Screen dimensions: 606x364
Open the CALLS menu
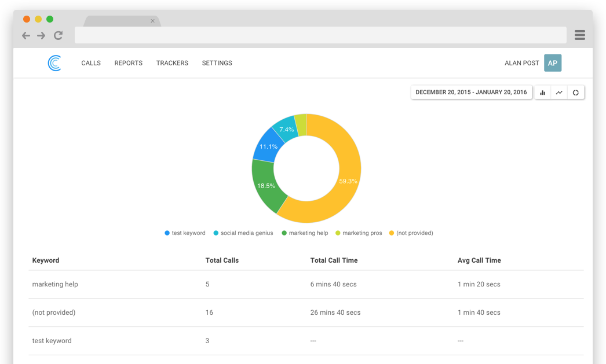click(x=91, y=63)
